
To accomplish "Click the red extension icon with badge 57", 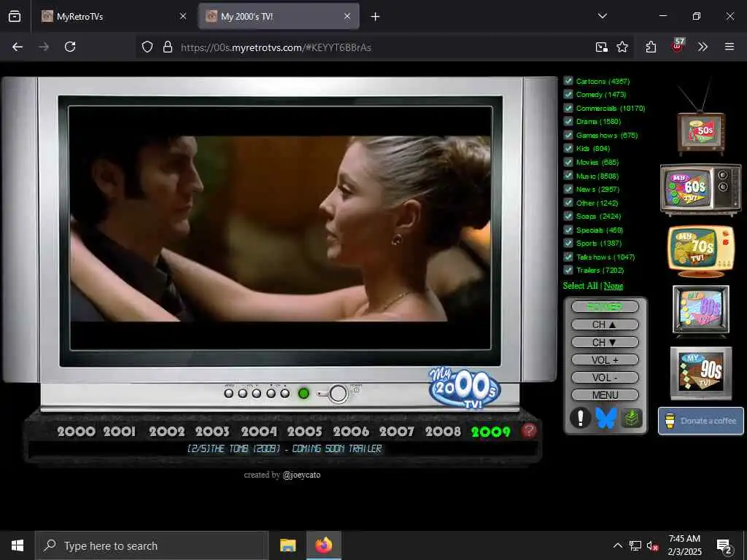I will pyautogui.click(x=678, y=45).
